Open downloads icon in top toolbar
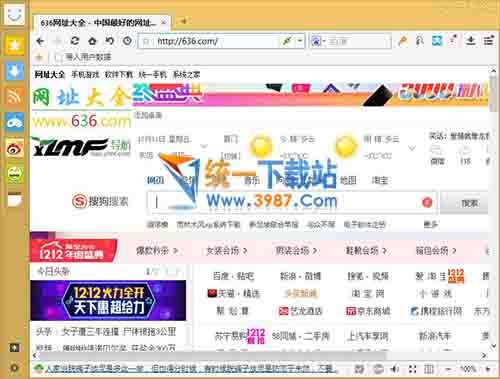Screen dimensions: 500x379 tap(471, 41)
